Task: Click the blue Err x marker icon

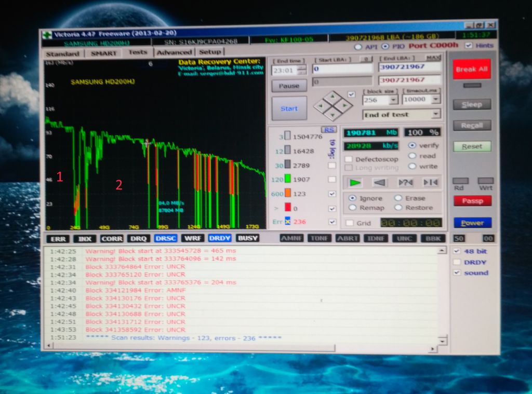Action: [288, 222]
